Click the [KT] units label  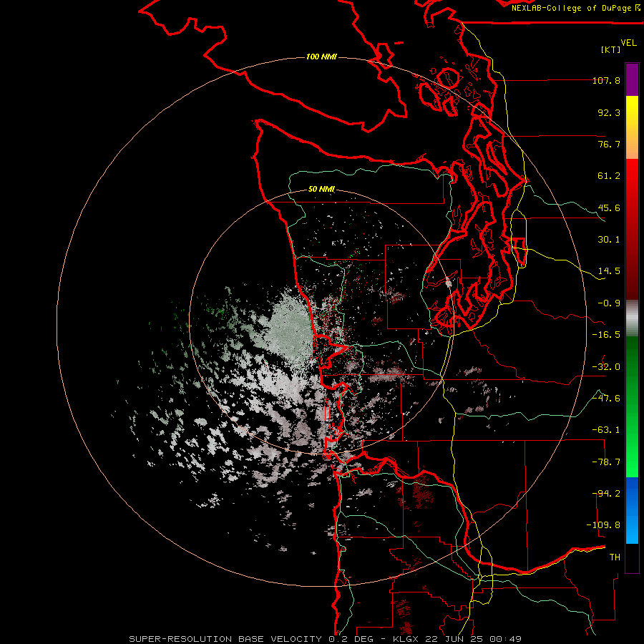pyautogui.click(x=610, y=49)
